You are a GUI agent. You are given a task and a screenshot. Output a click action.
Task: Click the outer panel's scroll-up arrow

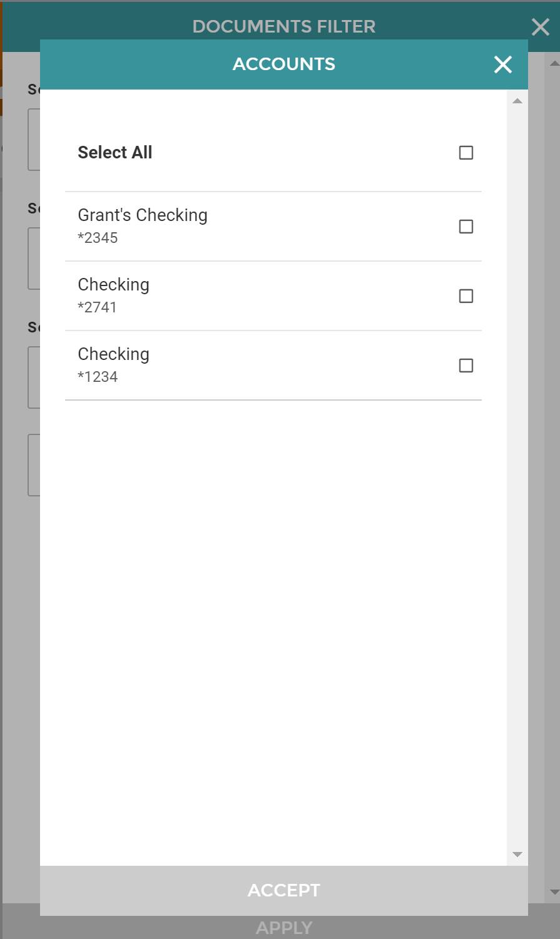(x=554, y=63)
